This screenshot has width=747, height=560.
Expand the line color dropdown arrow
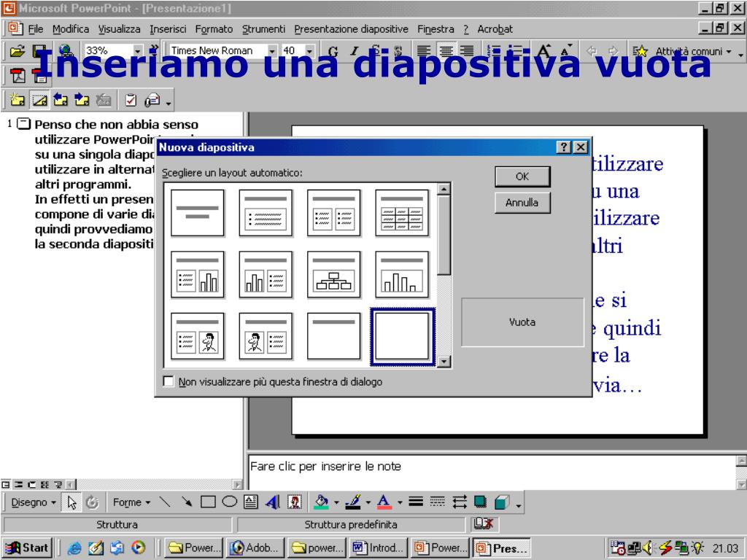tap(368, 502)
